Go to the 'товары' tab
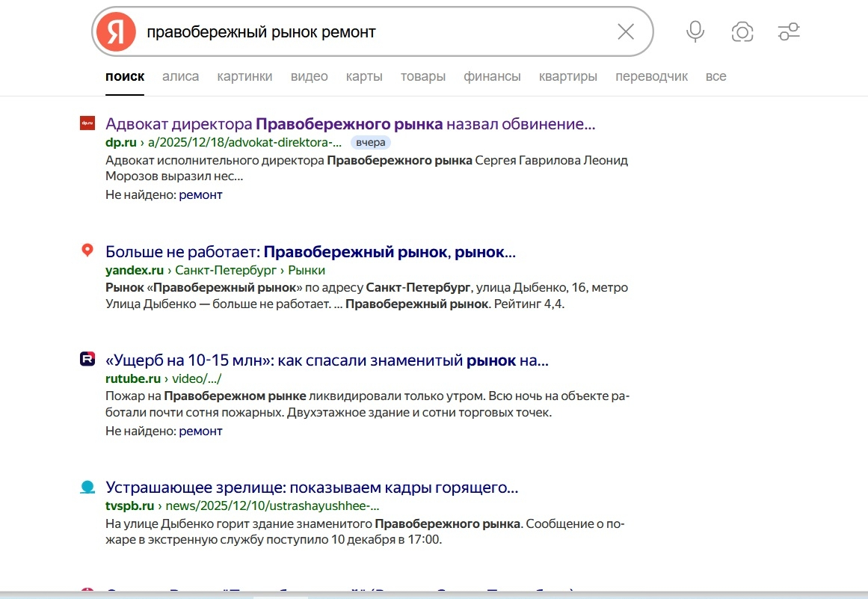 coord(423,76)
